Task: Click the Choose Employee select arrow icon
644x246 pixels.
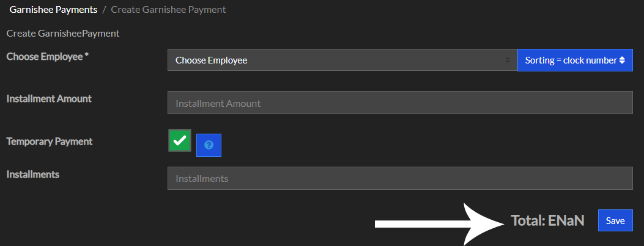Action: [507, 60]
